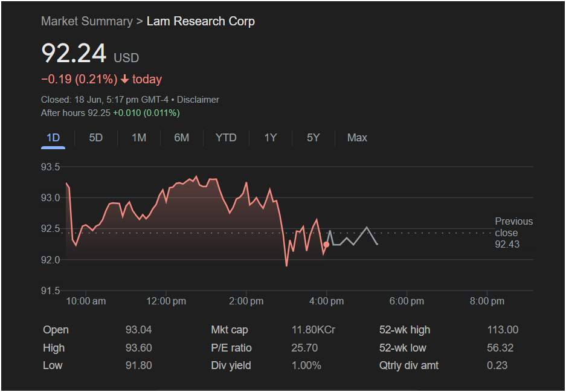The width and height of the screenshot is (566, 392).
Task: Click the Mkt cap label
Action: [230, 330]
